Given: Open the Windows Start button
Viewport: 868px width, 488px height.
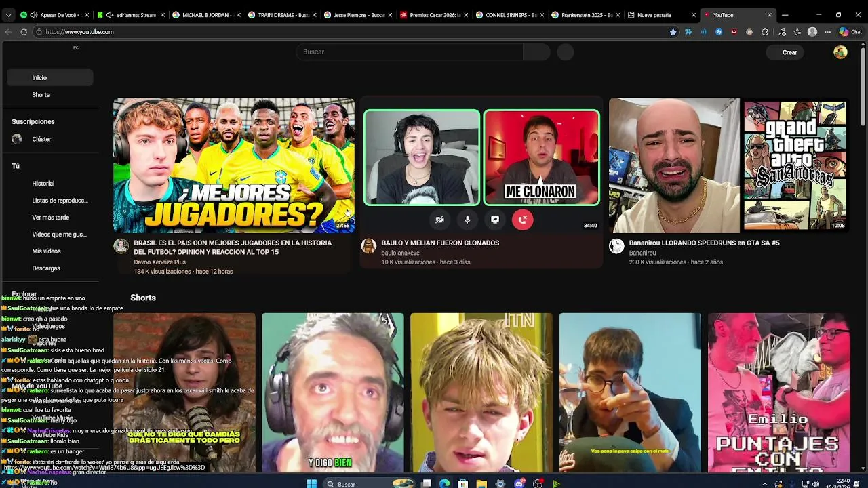Looking at the screenshot, I should 311,484.
